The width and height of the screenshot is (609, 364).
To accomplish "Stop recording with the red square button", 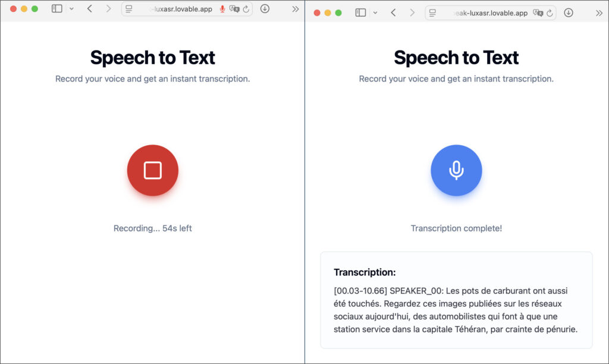I will (152, 171).
